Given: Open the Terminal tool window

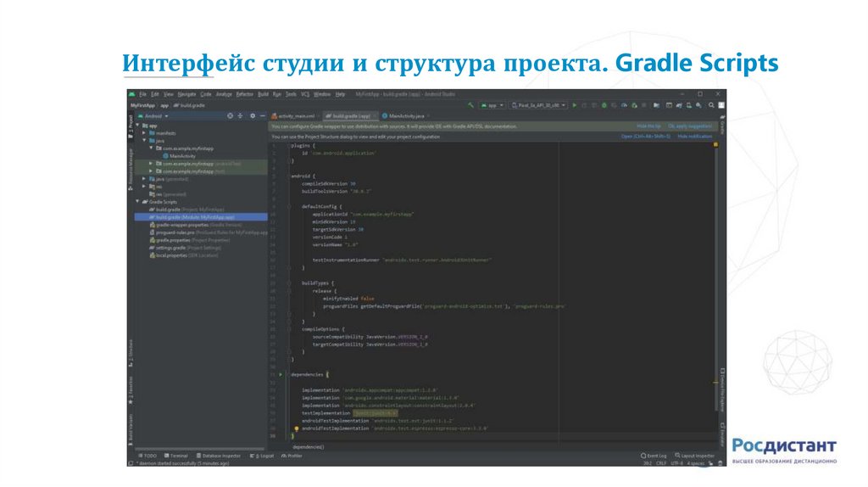Looking at the screenshot, I should coord(176,456).
